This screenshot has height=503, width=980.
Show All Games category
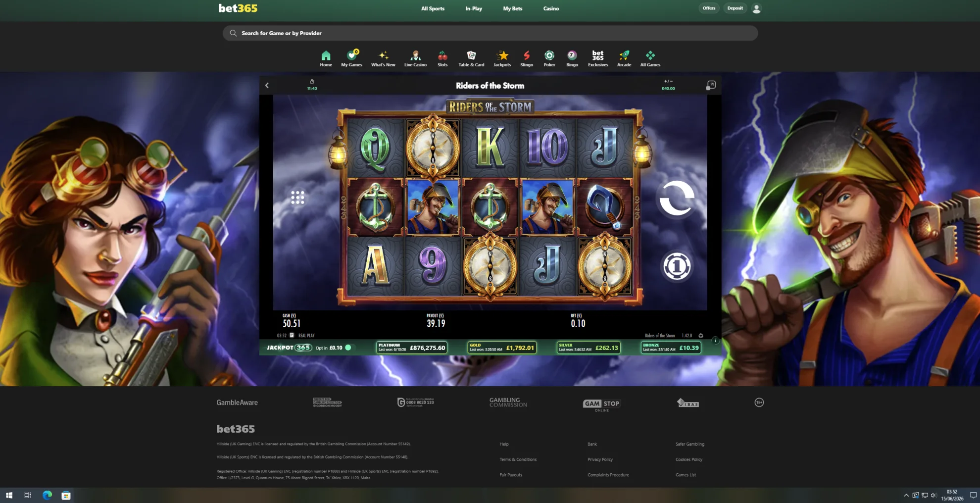[650, 58]
